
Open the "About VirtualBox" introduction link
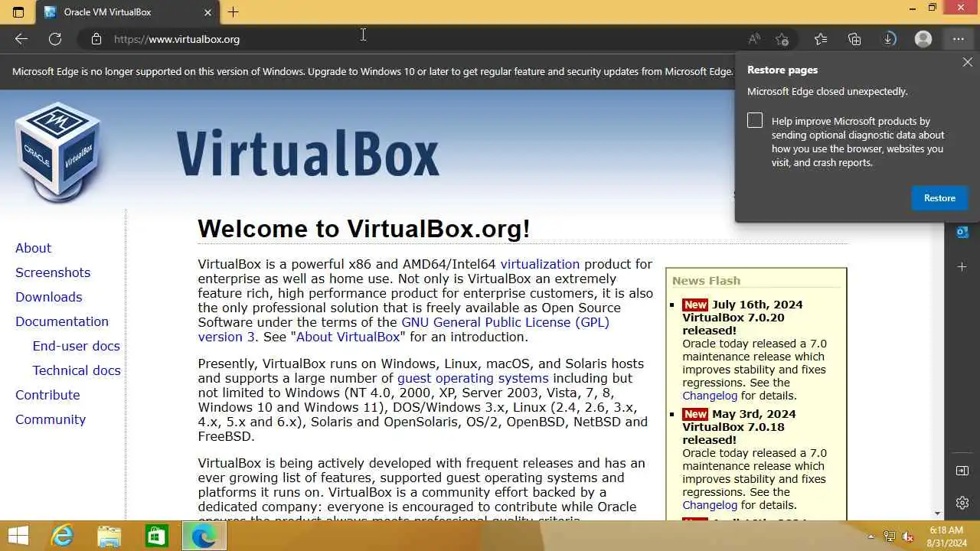pos(348,337)
